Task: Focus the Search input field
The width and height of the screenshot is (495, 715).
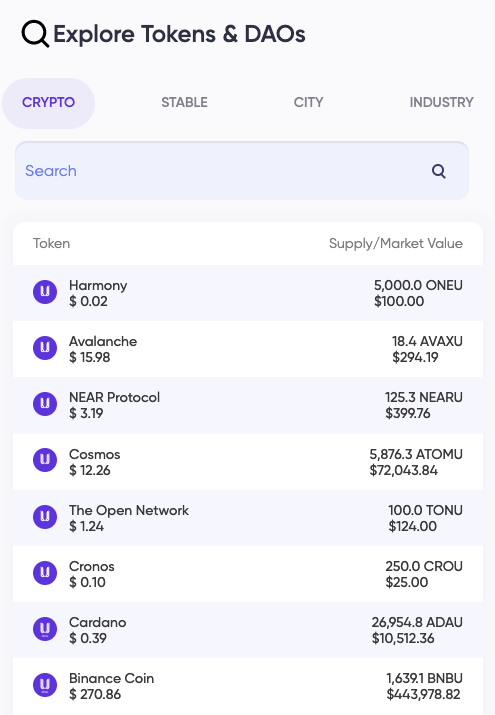Action: (242, 171)
